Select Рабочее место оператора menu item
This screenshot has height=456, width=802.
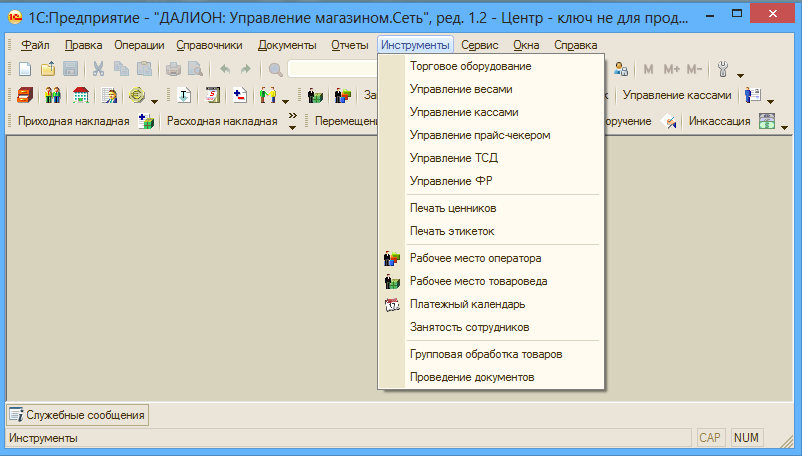(491, 258)
